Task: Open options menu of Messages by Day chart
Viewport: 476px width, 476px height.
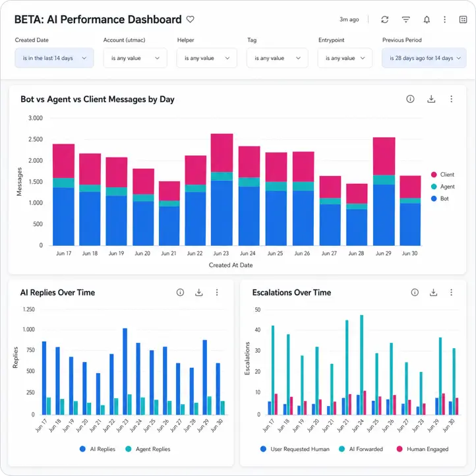Action: (452, 99)
